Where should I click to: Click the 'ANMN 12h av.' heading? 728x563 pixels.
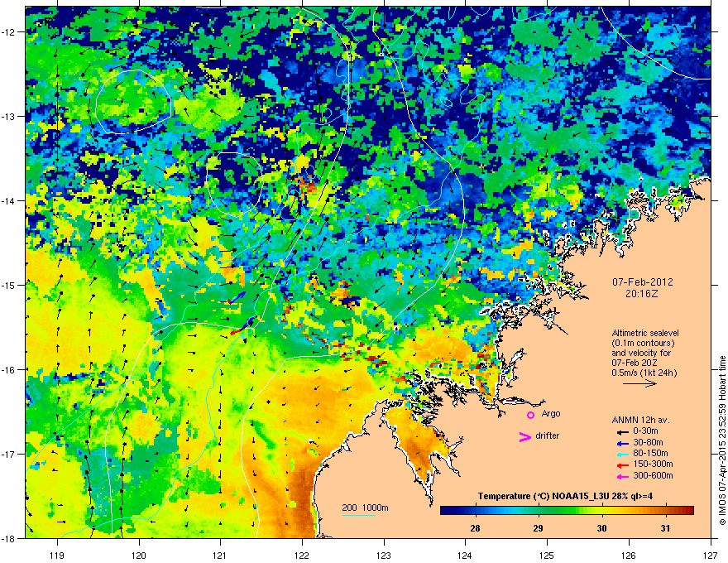pyautogui.click(x=640, y=420)
